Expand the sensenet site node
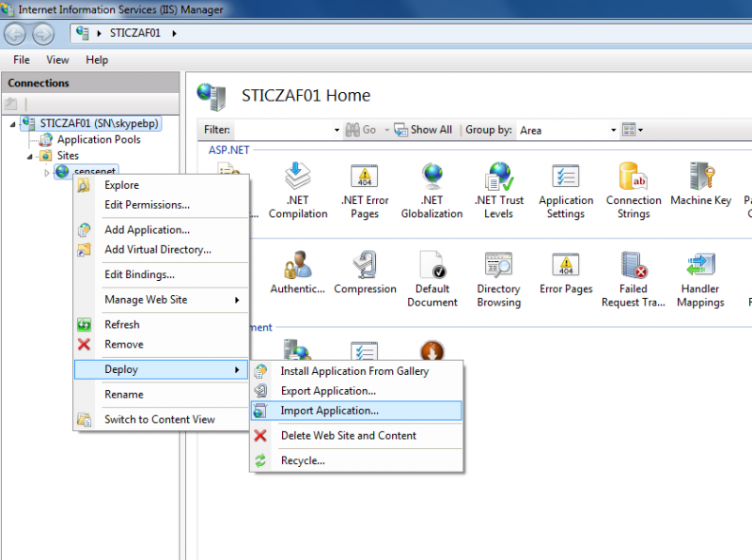 [46, 173]
